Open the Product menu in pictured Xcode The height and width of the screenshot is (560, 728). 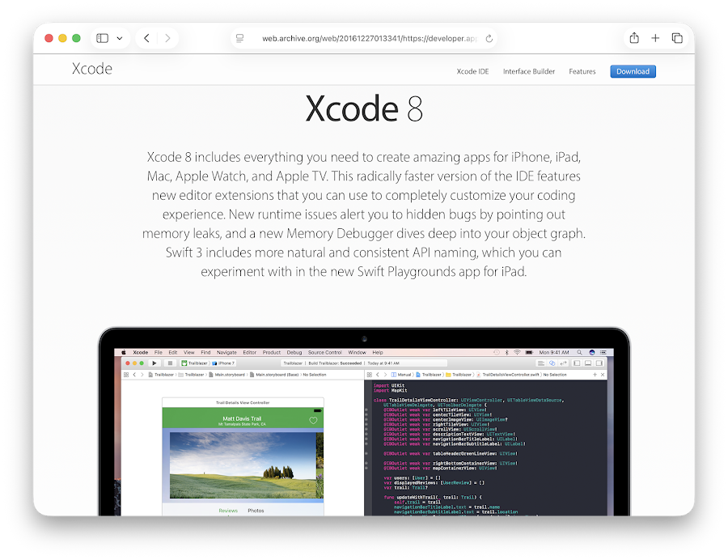[272, 353]
